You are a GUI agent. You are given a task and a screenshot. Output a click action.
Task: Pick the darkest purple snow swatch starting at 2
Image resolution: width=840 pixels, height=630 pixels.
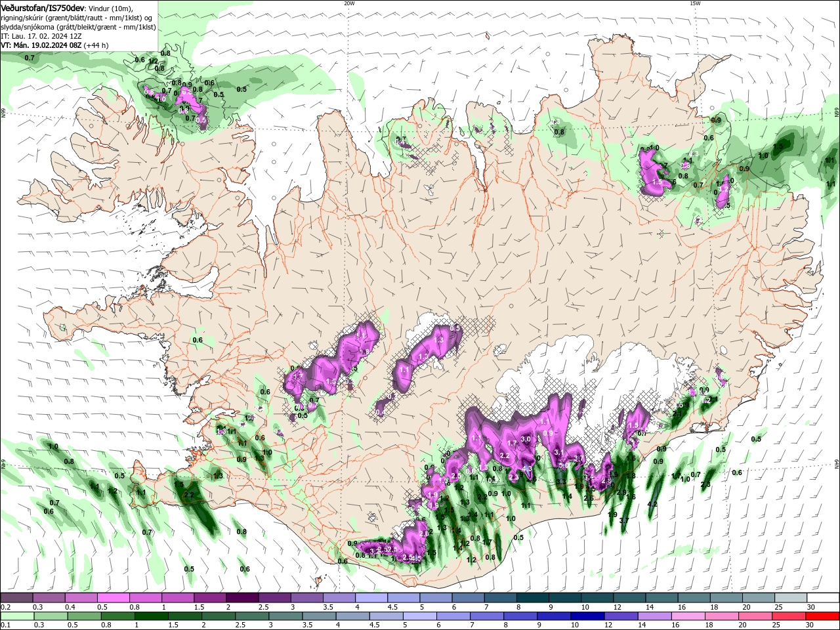pos(241,598)
